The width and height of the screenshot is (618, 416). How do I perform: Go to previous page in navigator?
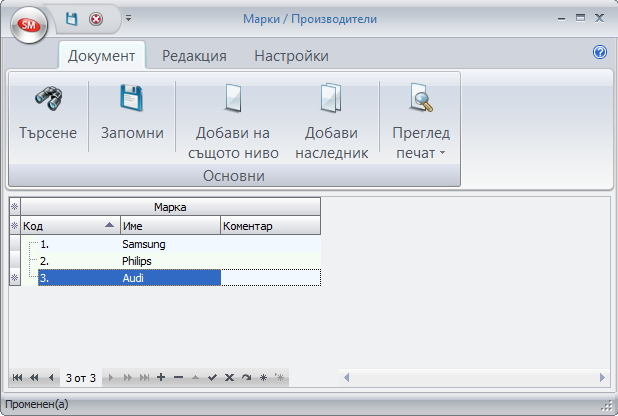coord(34,377)
